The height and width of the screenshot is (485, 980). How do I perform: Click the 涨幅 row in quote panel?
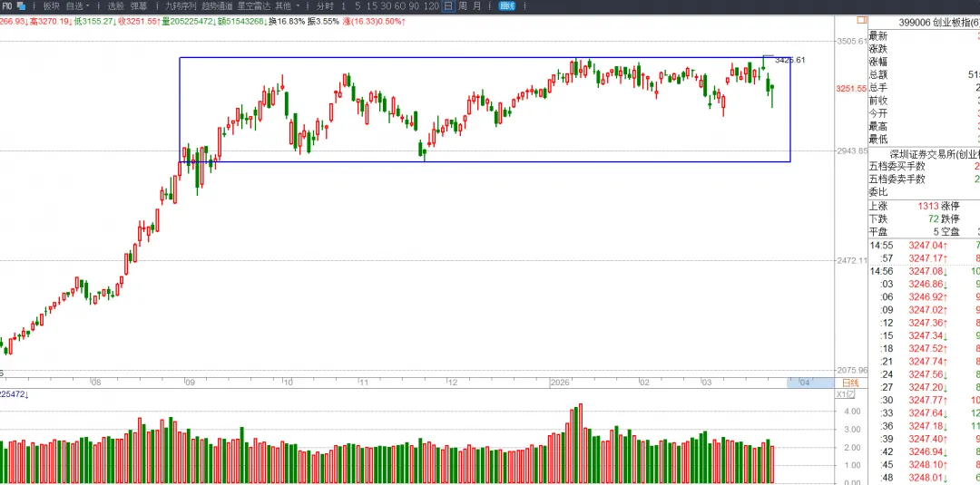click(925, 62)
